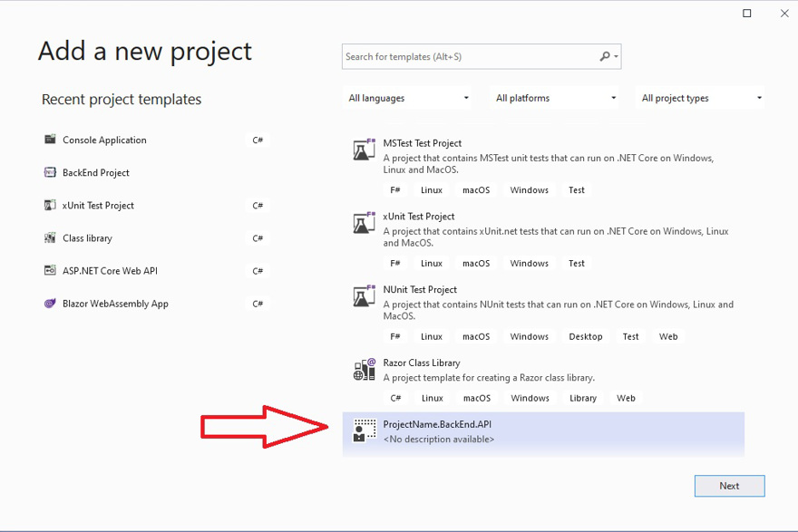
Task: Open the All platforms dropdown
Action: pyautogui.click(x=555, y=98)
